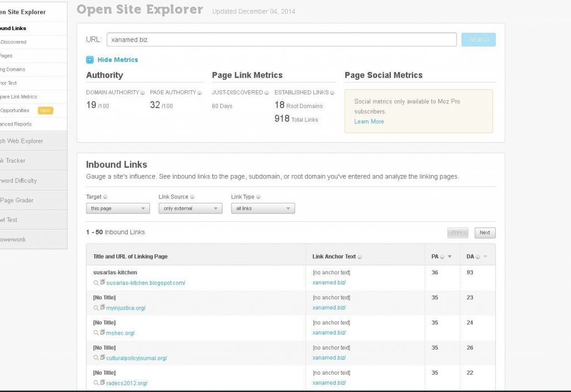The height and width of the screenshot is (392, 571).
Task: Expand the Link Type dropdown 'all links'
Action: (x=263, y=209)
